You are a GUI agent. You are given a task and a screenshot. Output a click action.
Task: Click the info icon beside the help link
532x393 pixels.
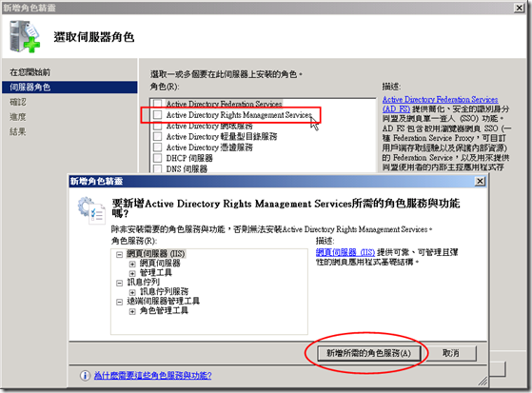click(85, 375)
